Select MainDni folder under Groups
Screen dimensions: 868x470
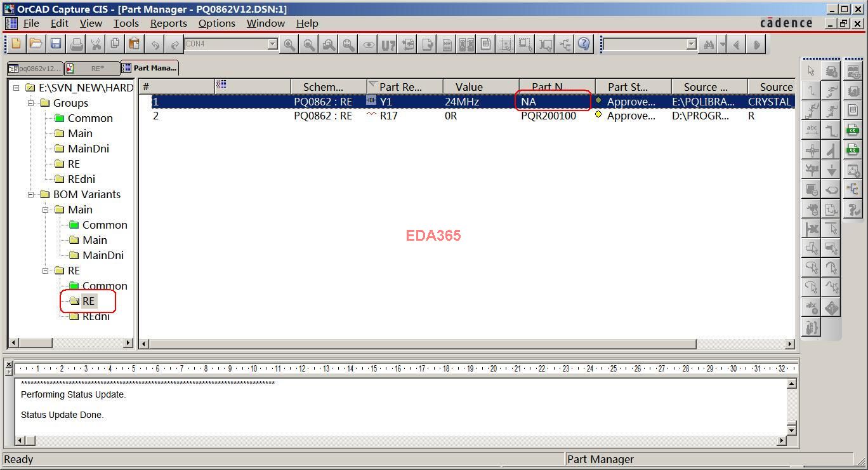pyautogui.click(x=88, y=149)
